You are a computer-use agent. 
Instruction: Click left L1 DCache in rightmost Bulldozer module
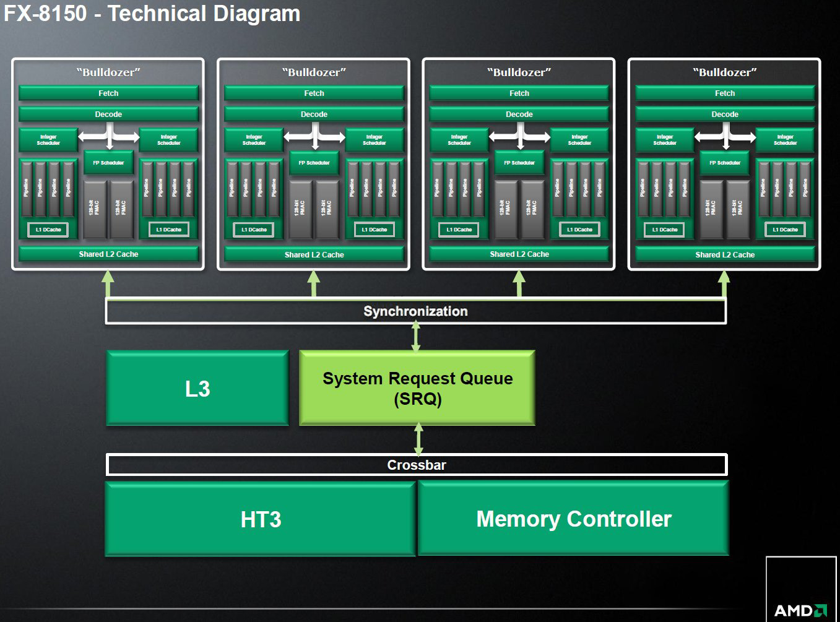tap(665, 230)
